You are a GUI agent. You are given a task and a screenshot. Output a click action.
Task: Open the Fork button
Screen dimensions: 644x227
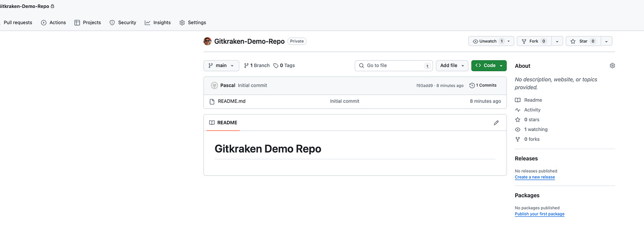click(x=533, y=41)
